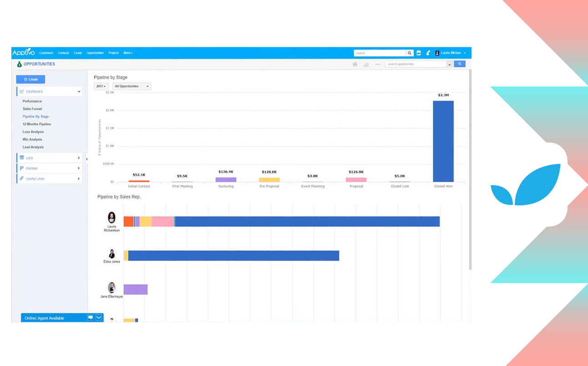Open the All Opportunities filter dropdown
The height and width of the screenshot is (366, 588).
tap(132, 86)
